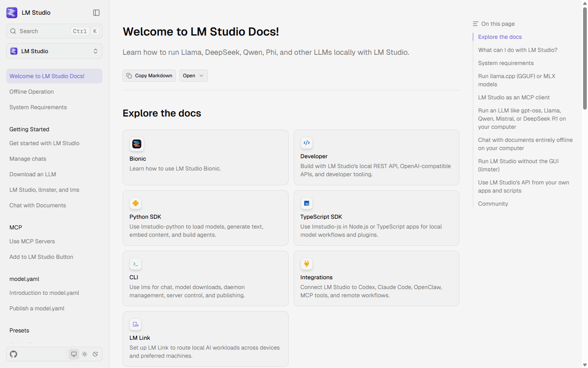
Task: Click the model.yaml section heading
Action: pyautogui.click(x=24, y=279)
